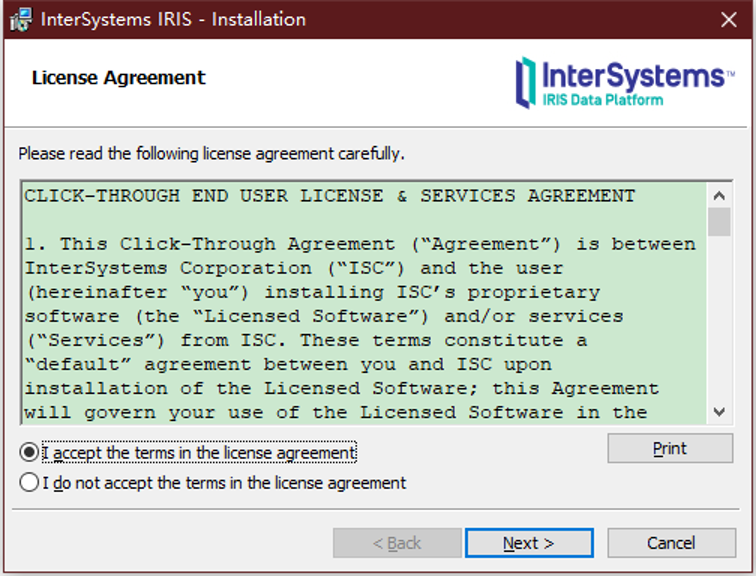The height and width of the screenshot is (576, 756).
Task: Click the "IRIS Data Platform" logo text
Action: 603,100
